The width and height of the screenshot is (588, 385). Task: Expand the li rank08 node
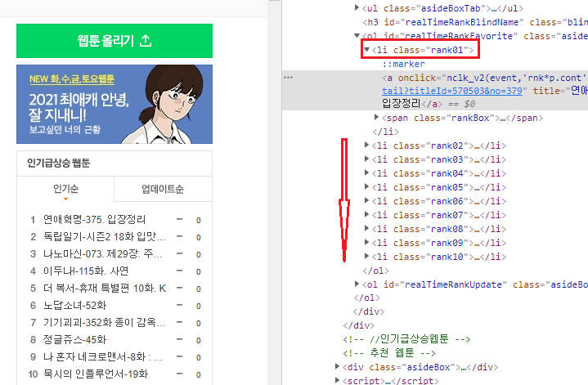[366, 228]
